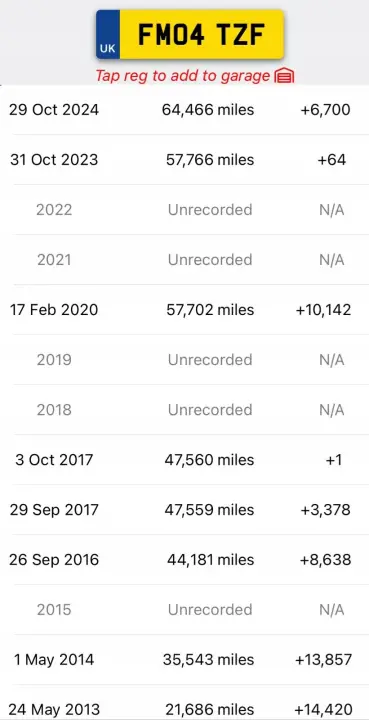369x720 pixels.
Task: Open the 17 Feb 2020 record
Action: tap(184, 310)
